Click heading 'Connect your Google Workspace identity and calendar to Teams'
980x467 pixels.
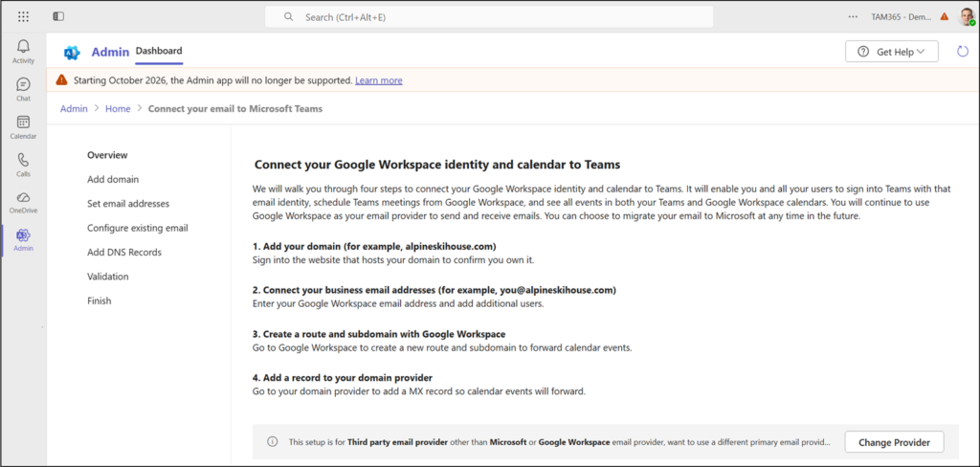click(x=436, y=165)
